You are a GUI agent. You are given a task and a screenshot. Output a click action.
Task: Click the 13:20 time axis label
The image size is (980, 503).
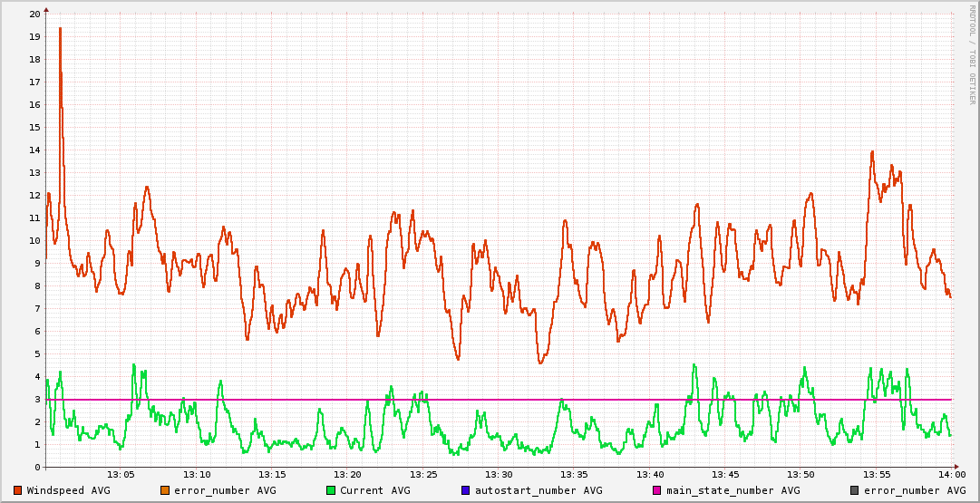pyautogui.click(x=347, y=475)
